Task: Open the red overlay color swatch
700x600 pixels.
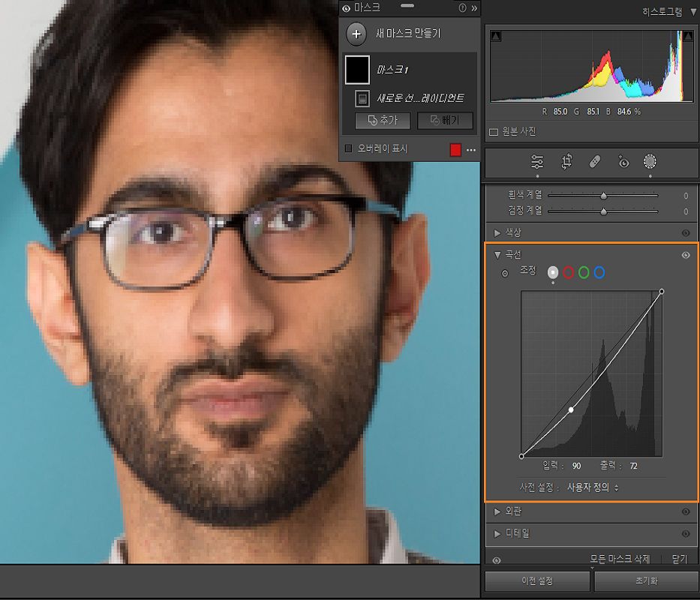Action: tap(455, 150)
